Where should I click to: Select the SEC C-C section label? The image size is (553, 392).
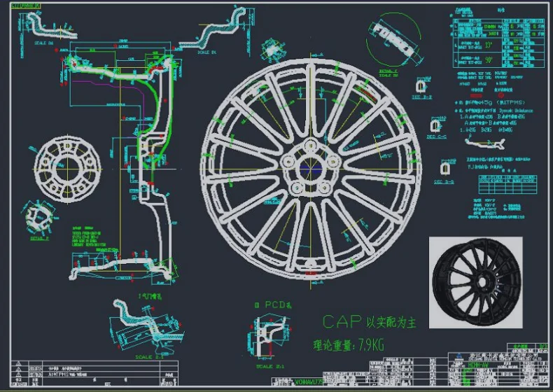[x=437, y=136]
